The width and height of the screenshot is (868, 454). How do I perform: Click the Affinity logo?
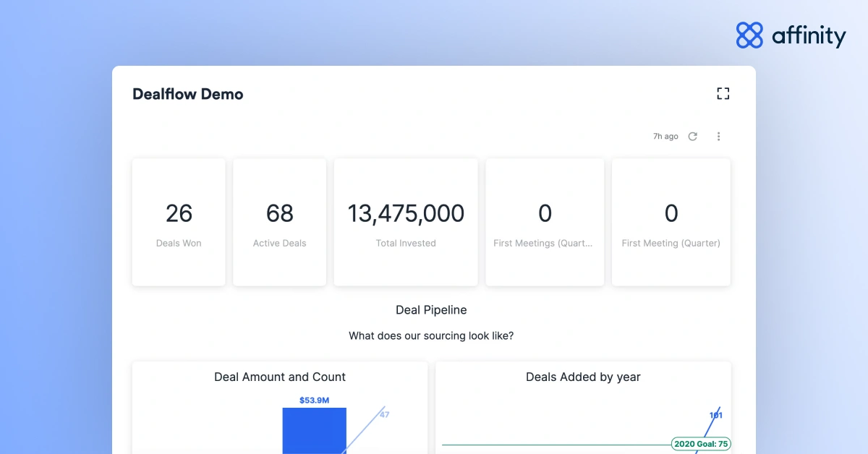coord(791,35)
